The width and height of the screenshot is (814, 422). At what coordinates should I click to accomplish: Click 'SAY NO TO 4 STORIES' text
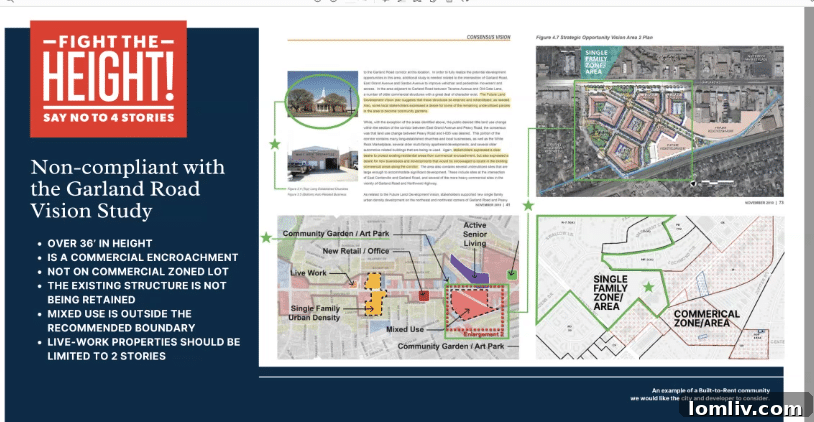[108, 118]
